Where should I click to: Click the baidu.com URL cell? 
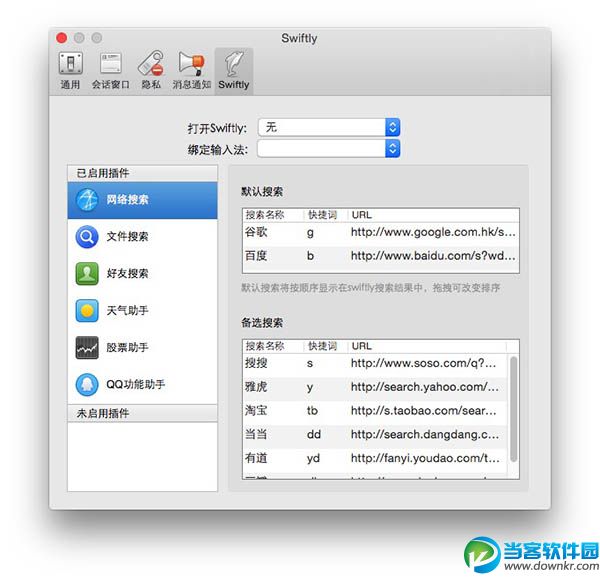tap(433, 256)
